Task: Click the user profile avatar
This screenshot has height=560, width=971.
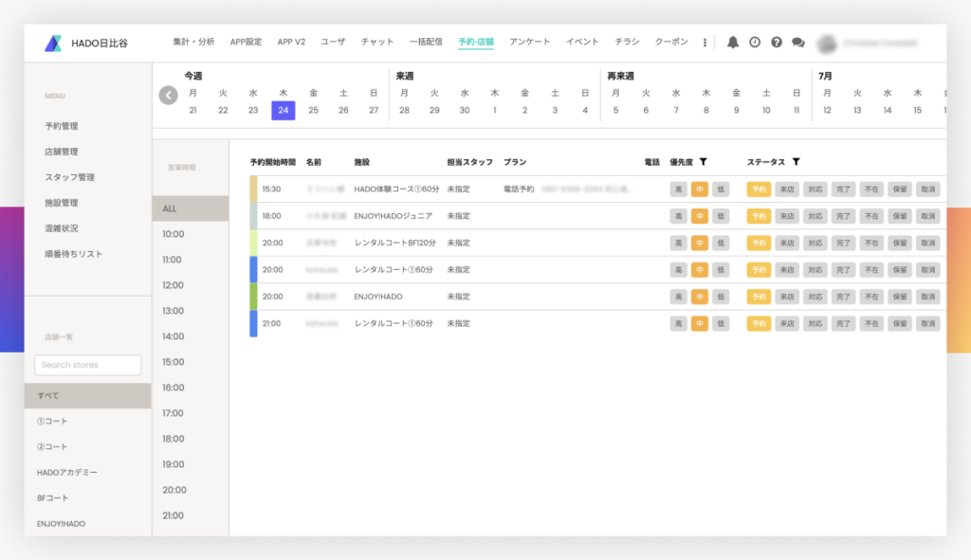Action: 827,43
